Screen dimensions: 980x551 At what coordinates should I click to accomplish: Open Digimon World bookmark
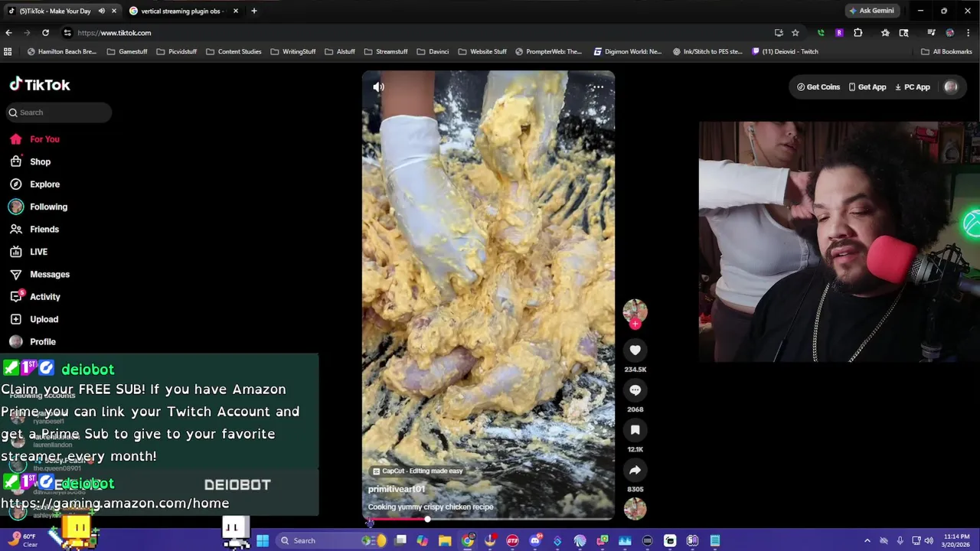click(x=628, y=52)
